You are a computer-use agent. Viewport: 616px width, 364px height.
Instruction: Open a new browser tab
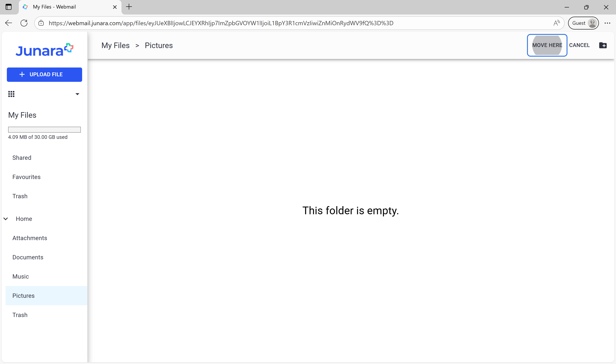[129, 7]
